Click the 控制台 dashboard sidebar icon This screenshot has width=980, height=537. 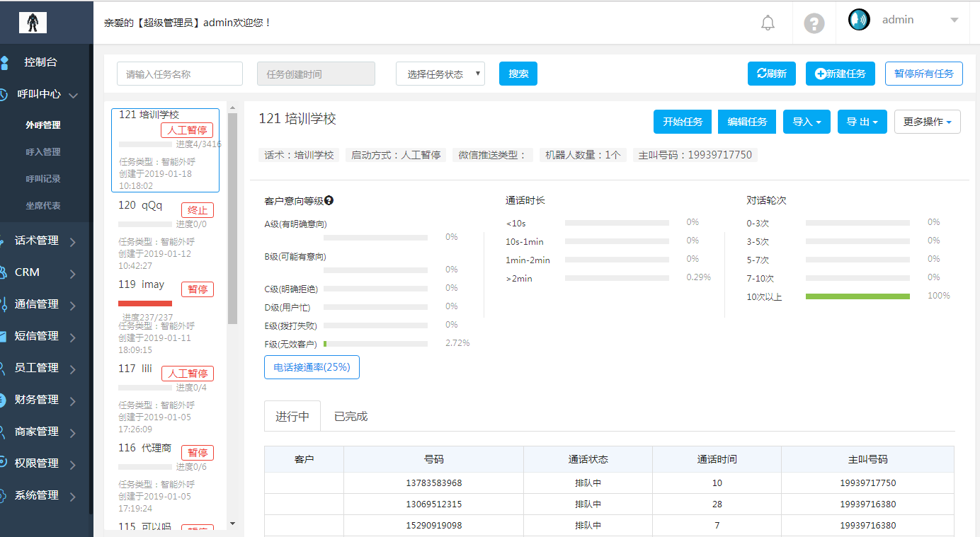[x=4, y=62]
